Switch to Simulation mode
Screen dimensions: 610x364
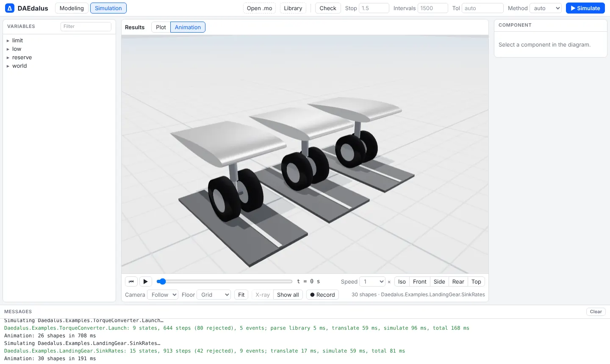tap(108, 8)
